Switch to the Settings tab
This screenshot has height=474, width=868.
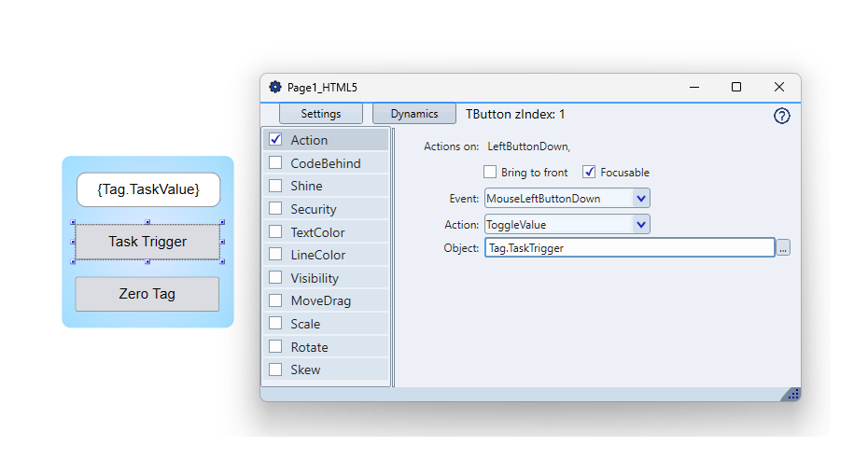point(320,114)
